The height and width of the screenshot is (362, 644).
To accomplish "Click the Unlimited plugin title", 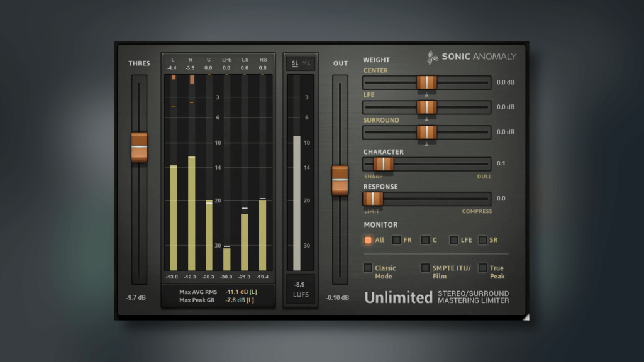I will point(397,298).
